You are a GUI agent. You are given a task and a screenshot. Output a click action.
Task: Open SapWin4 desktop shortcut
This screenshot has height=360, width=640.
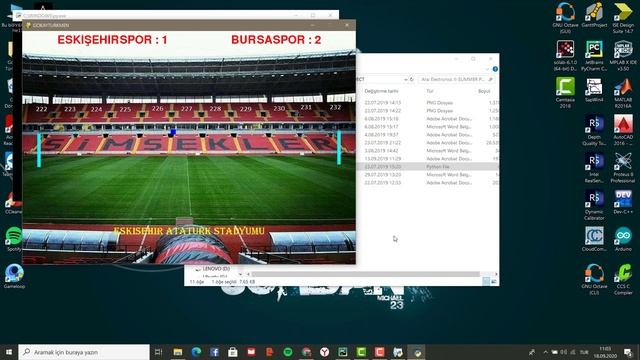(x=594, y=90)
